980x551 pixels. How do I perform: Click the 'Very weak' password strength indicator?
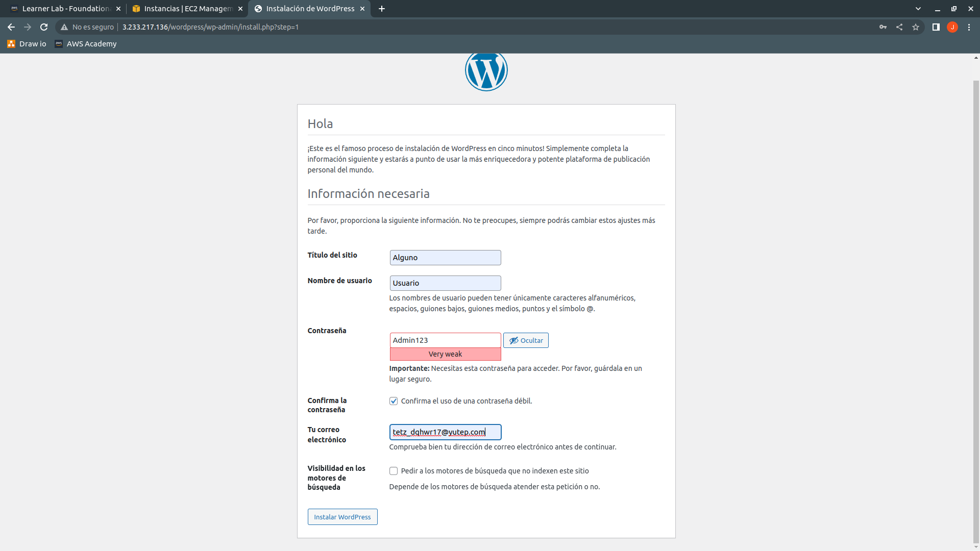click(x=445, y=354)
